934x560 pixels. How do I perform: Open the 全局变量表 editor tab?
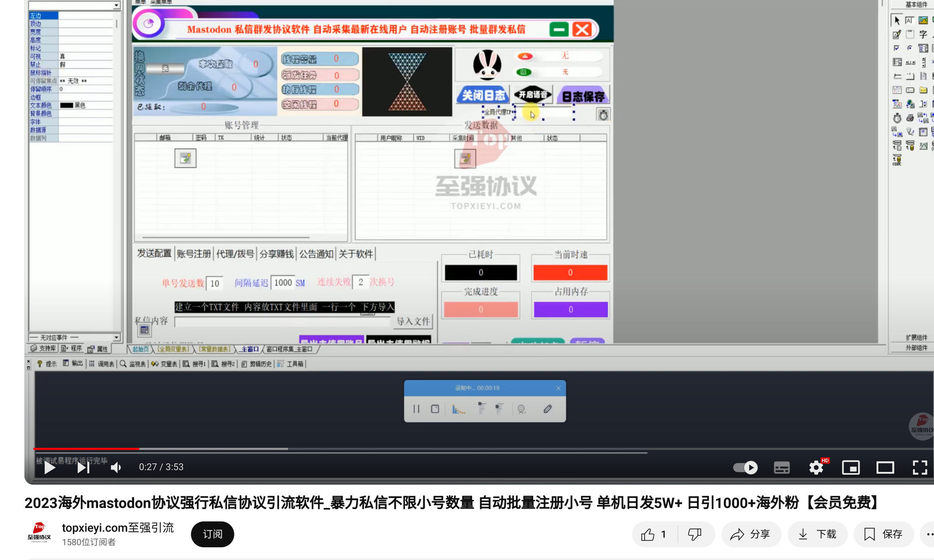click(x=173, y=349)
